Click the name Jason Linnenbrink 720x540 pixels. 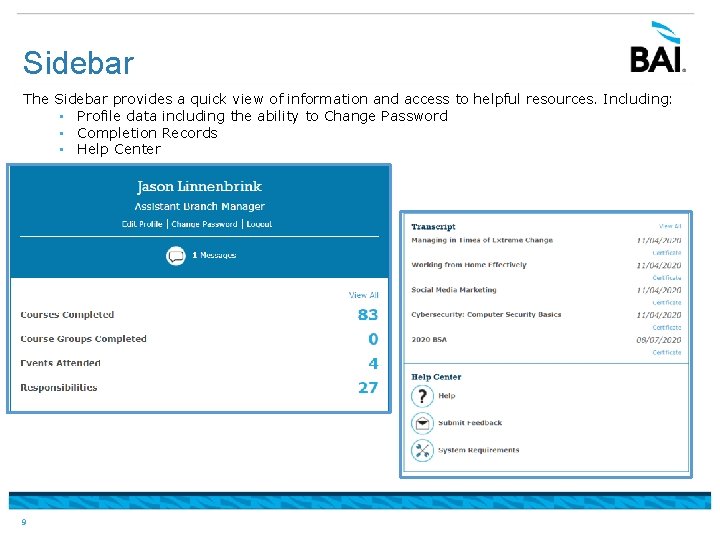tap(199, 186)
